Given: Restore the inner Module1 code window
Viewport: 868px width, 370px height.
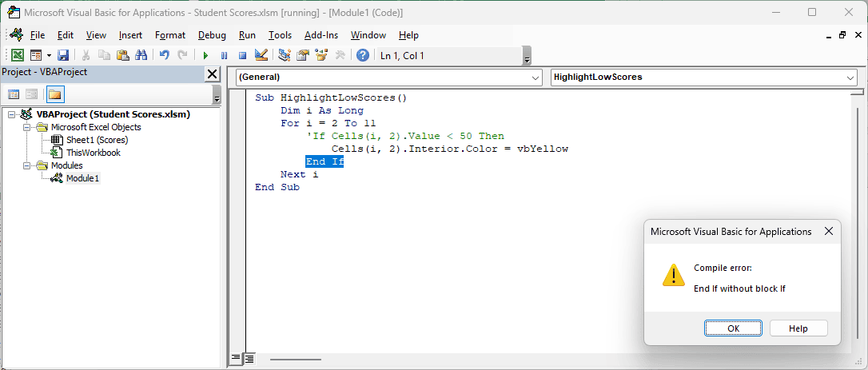Looking at the screenshot, I should click(x=842, y=35).
